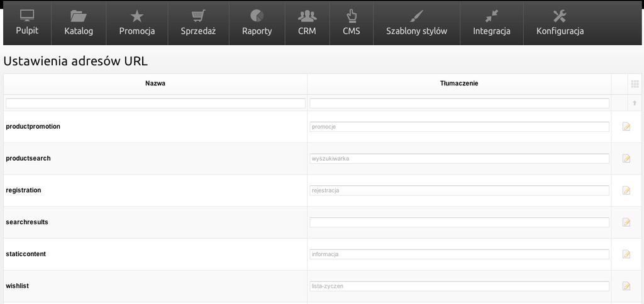Click edit icon for productsearch row
Screen dimensions: 644x304
(x=626, y=158)
